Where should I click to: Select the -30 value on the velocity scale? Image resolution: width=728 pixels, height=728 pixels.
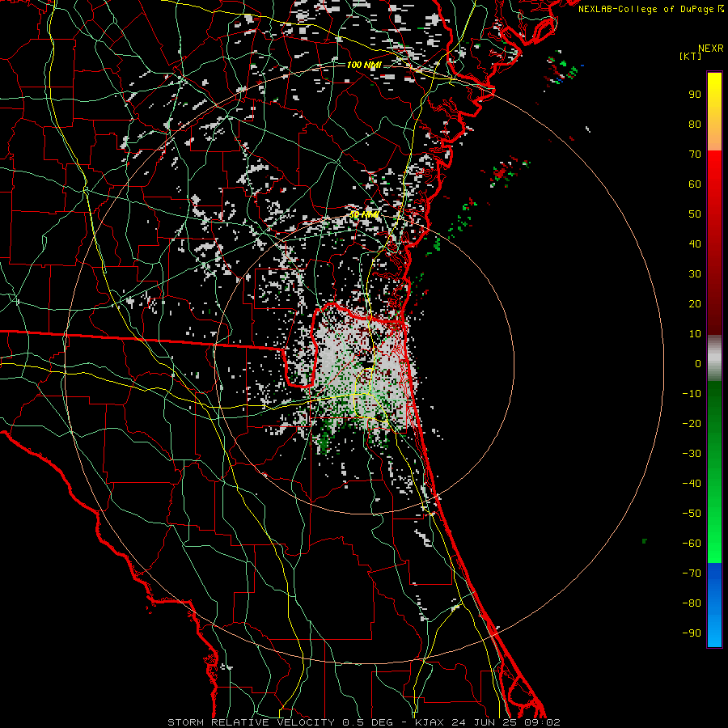(x=692, y=454)
